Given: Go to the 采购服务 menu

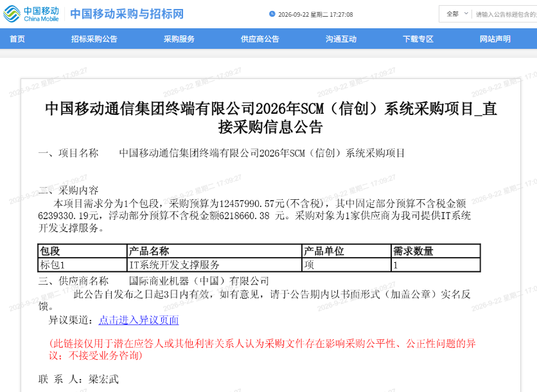Looking at the screenshot, I should point(179,39).
